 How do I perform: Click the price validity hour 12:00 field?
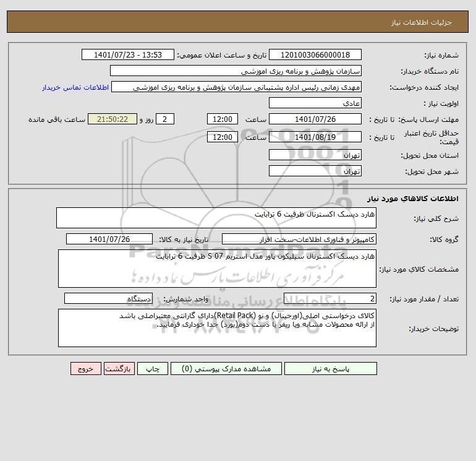pyautogui.click(x=222, y=137)
